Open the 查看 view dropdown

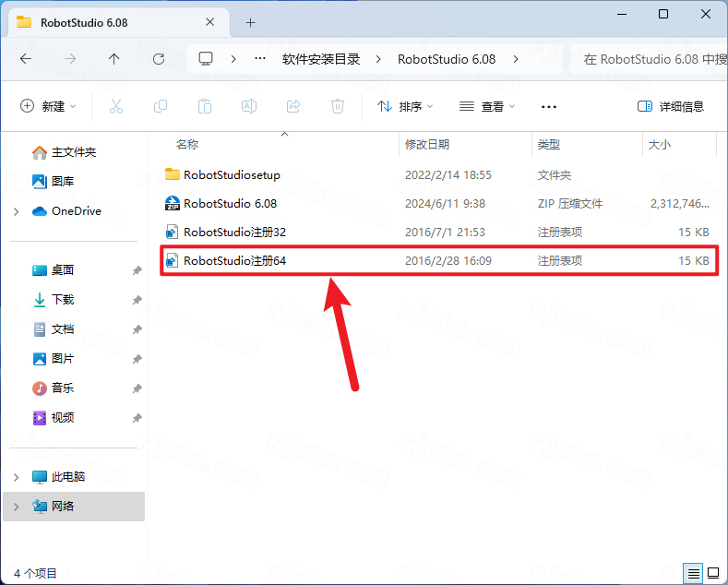tap(487, 106)
